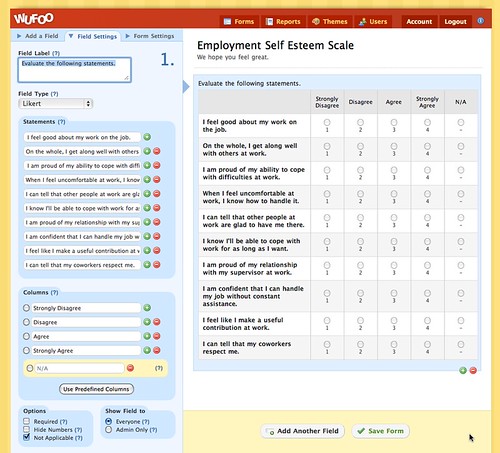Viewport: 500px width, 453px height.
Task: Click Logout
Action: 455,22
